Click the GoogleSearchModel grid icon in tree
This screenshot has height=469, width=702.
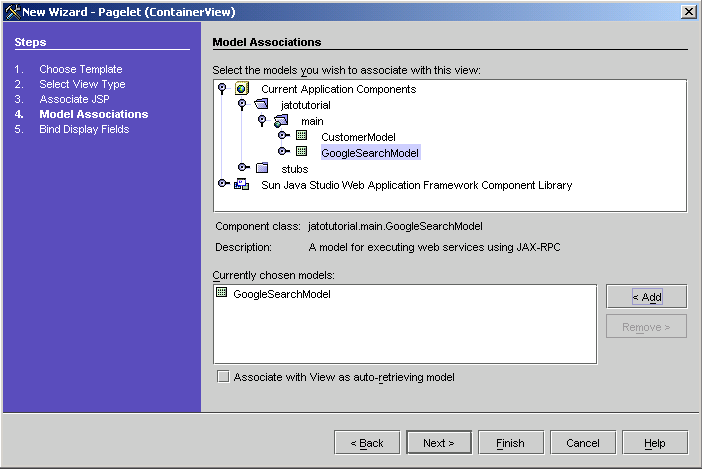point(301,151)
